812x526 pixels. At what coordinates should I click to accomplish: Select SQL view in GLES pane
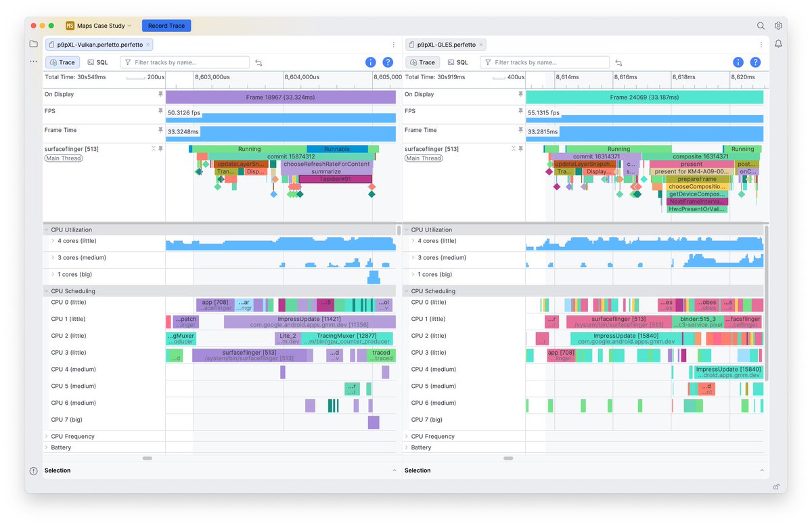(458, 62)
